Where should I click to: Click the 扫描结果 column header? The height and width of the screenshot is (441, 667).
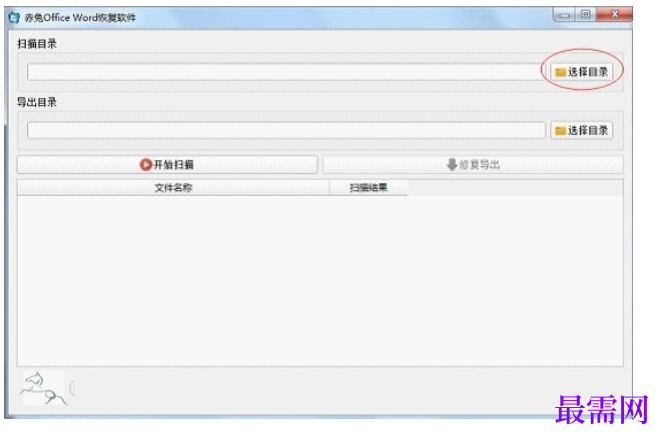[368, 188]
